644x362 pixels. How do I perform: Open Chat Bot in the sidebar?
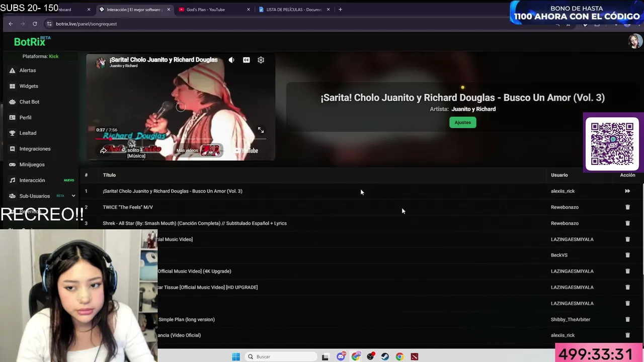29,102
